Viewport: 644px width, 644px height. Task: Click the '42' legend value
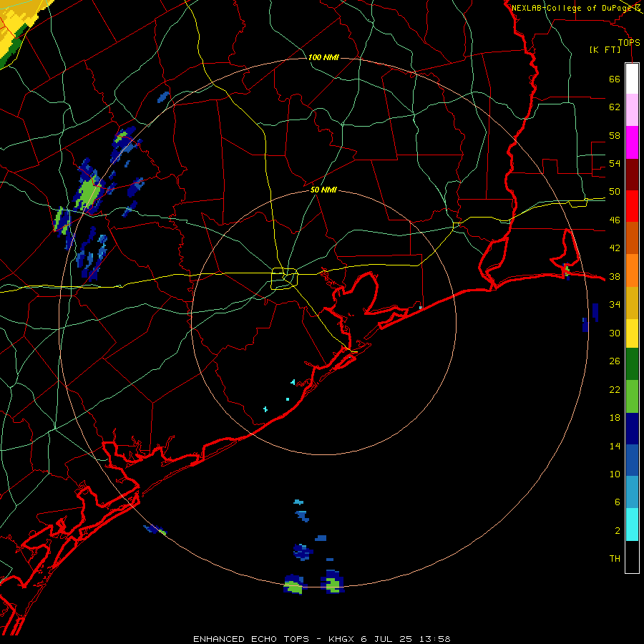[615, 248]
